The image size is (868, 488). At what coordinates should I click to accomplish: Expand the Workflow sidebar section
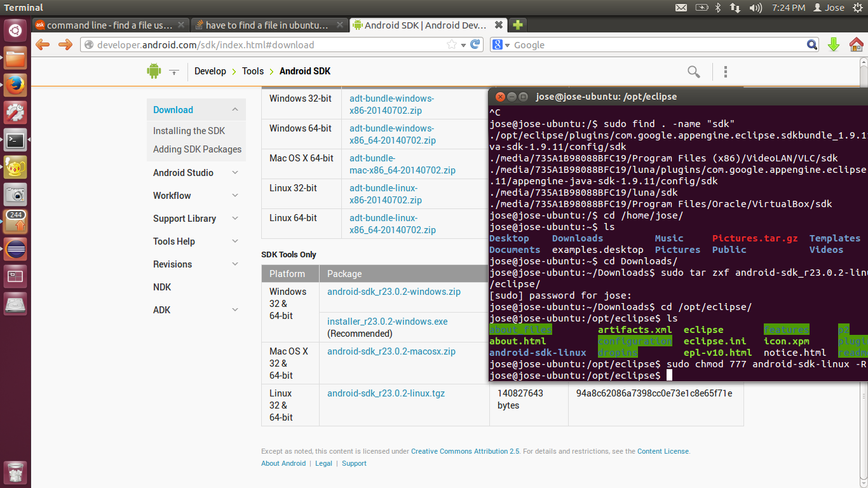click(x=235, y=196)
